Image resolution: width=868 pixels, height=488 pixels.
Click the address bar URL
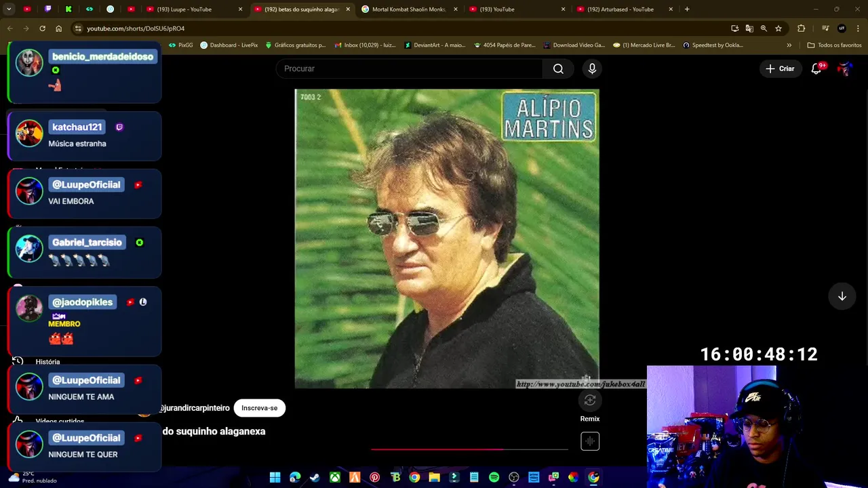coord(136,28)
